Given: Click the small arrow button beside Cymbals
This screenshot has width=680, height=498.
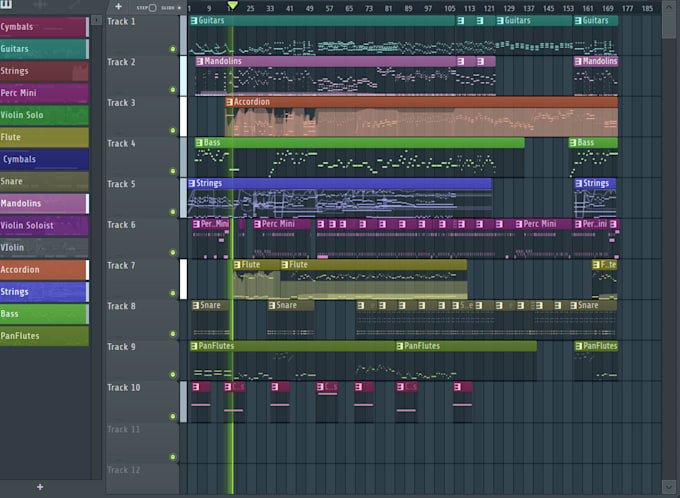Looking at the screenshot, I should click(96, 20).
